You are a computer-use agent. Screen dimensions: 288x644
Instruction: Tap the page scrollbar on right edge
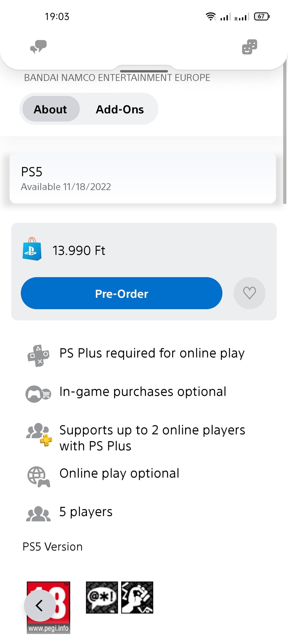285,133
